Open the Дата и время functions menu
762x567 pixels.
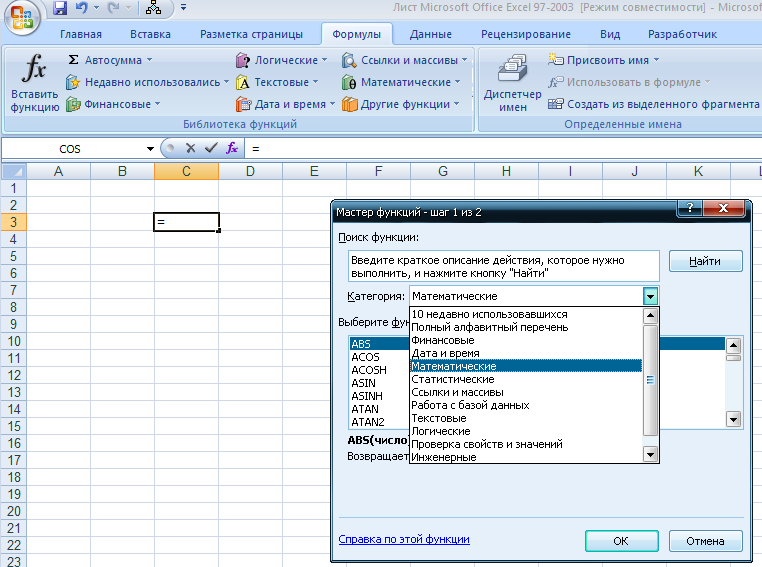click(285, 104)
